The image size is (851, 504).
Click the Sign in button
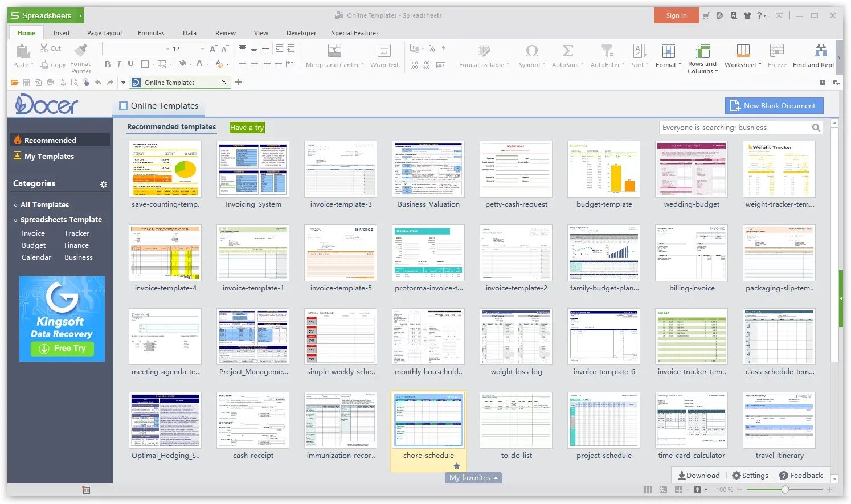(676, 15)
